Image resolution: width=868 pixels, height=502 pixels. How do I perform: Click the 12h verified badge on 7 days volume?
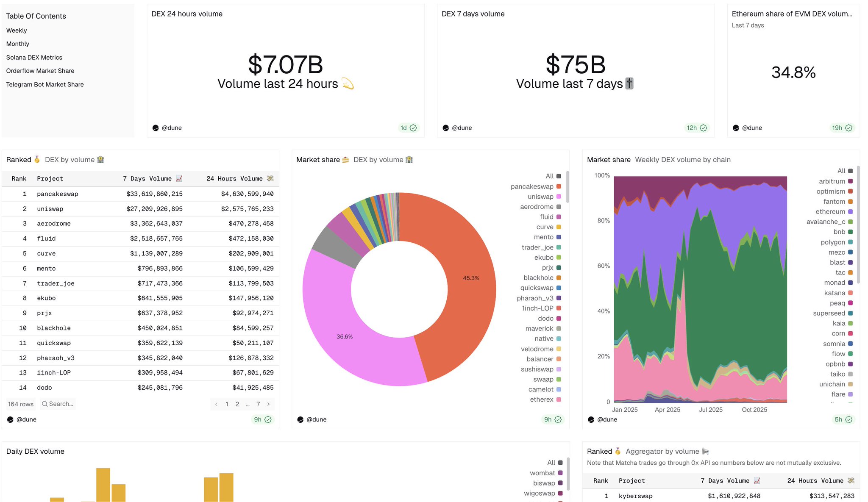[697, 128]
